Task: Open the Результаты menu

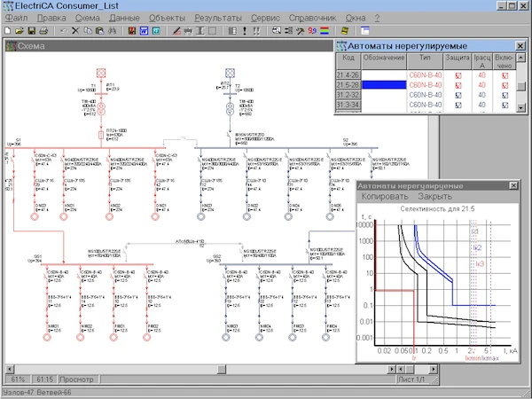Action: pyautogui.click(x=218, y=17)
